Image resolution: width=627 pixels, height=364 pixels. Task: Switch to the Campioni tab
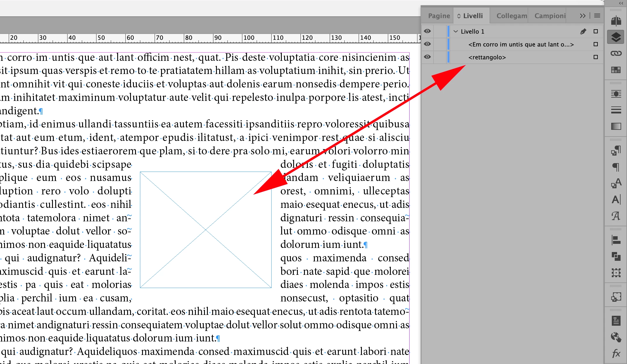(550, 16)
